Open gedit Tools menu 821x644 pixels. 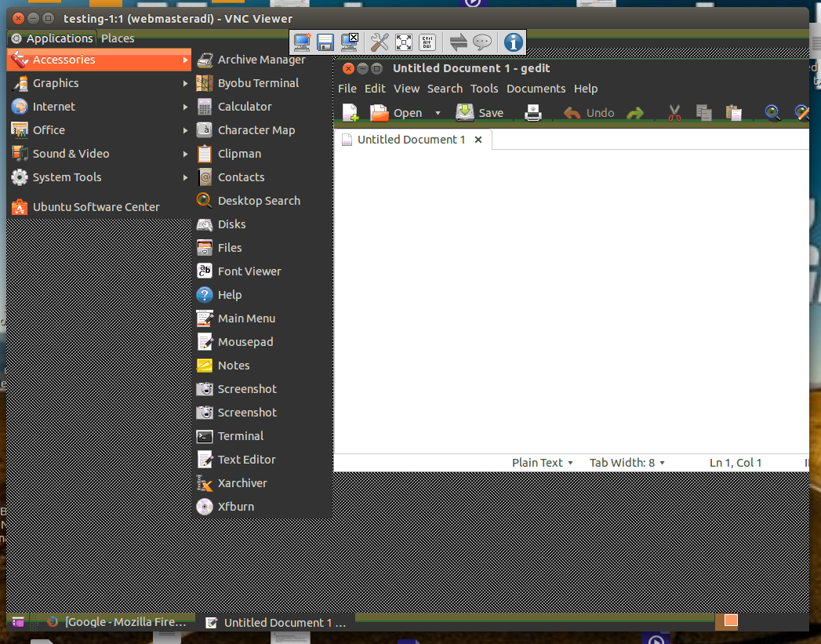pos(484,89)
